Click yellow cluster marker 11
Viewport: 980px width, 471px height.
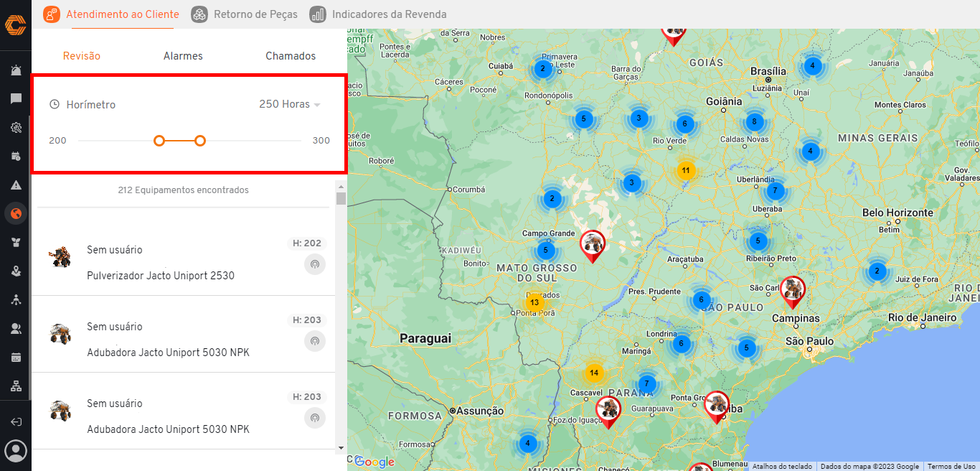point(686,170)
